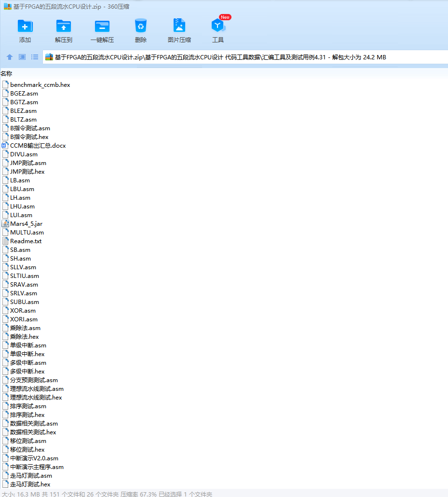This screenshot has width=448, height=497.
Task: Click the file icon of 走马灯测试.hex
Action: [x=5, y=484]
